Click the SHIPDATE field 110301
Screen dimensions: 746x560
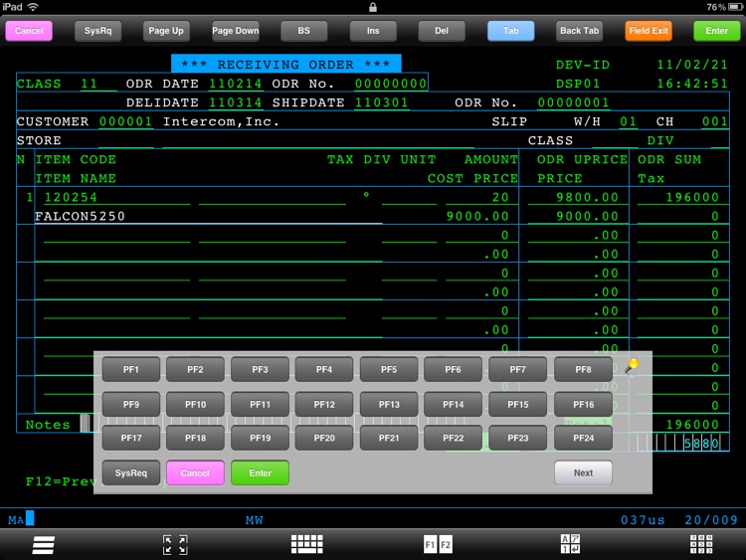(382, 102)
